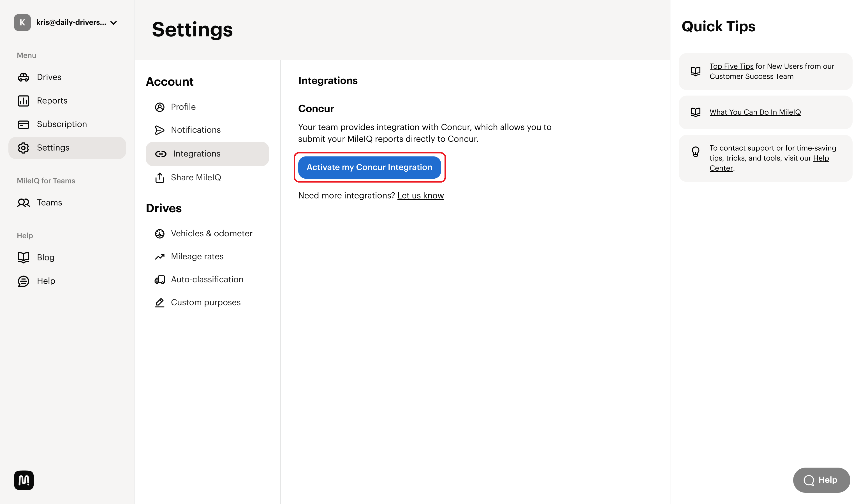Click the book icon beside Top Five Tips
This screenshot has width=861, height=504.
695,71
